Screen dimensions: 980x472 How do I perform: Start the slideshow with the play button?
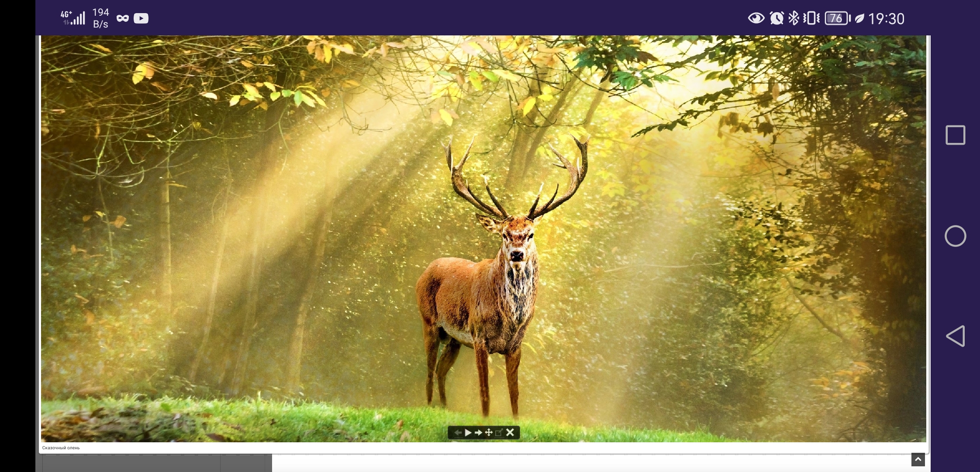[x=468, y=433]
